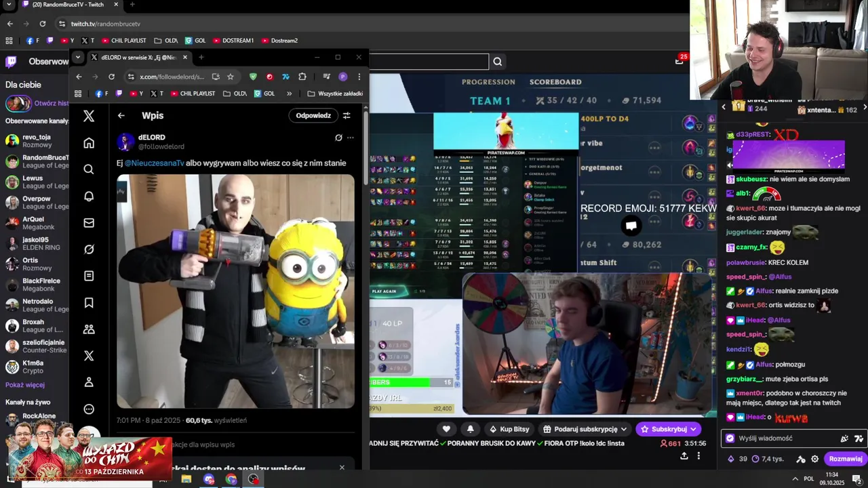Toggle stream notifications bell under video
This screenshot has width=868, height=488.
pos(470,429)
